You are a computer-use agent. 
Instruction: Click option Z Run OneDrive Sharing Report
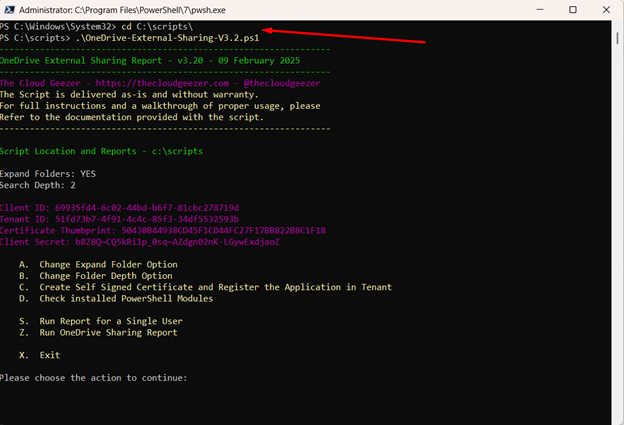click(x=105, y=332)
